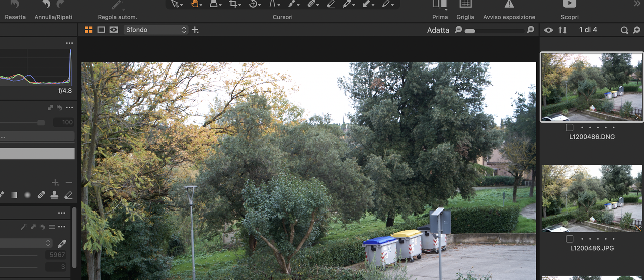Remove layer with the minus icon
Screen dimensions: 644x280
(x=68, y=182)
